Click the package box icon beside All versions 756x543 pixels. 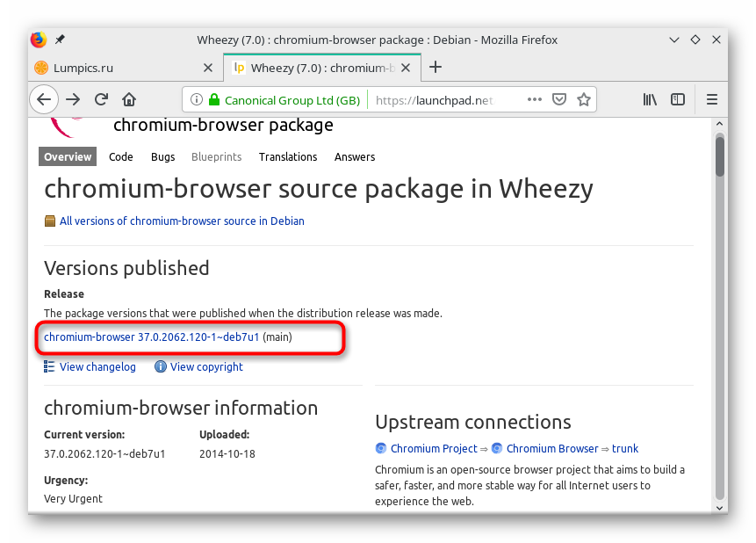tap(50, 221)
